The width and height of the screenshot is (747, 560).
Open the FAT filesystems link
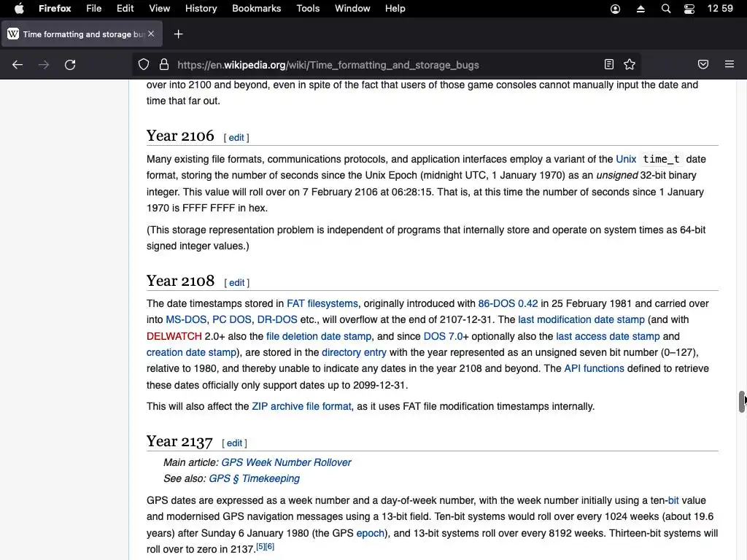322,304
